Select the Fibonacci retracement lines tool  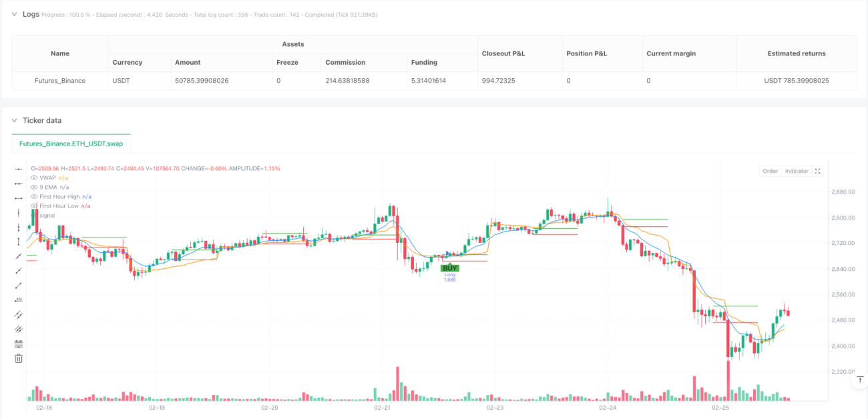tap(19, 344)
